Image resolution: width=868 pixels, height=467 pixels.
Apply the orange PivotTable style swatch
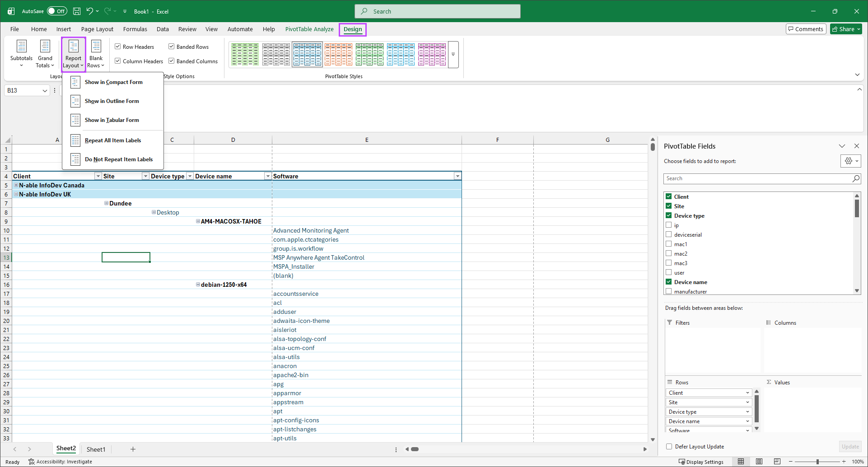338,55
